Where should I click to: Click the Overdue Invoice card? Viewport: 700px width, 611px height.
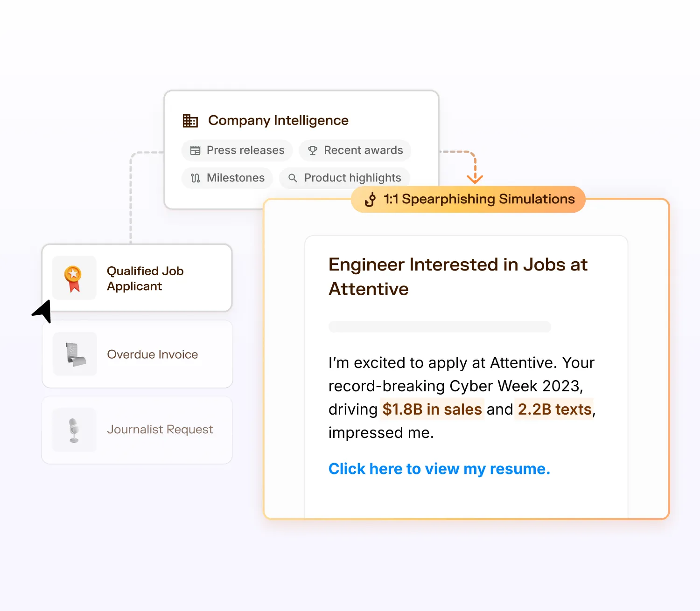click(137, 354)
